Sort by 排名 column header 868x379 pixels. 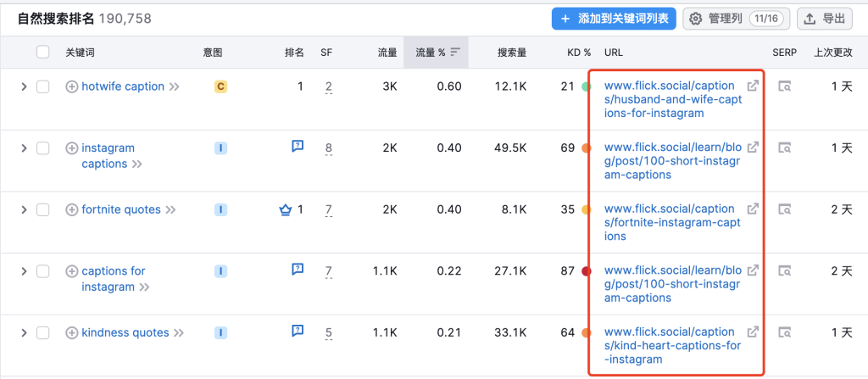pyautogui.click(x=294, y=53)
